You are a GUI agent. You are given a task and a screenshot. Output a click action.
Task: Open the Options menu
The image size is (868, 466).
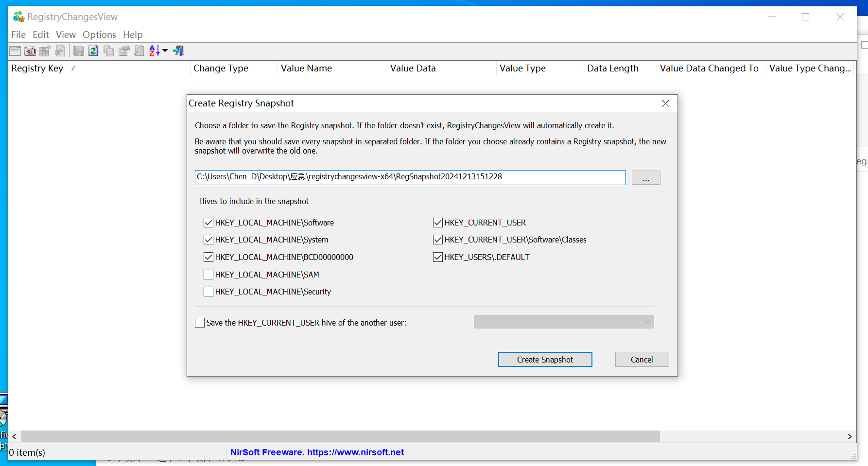[99, 35]
